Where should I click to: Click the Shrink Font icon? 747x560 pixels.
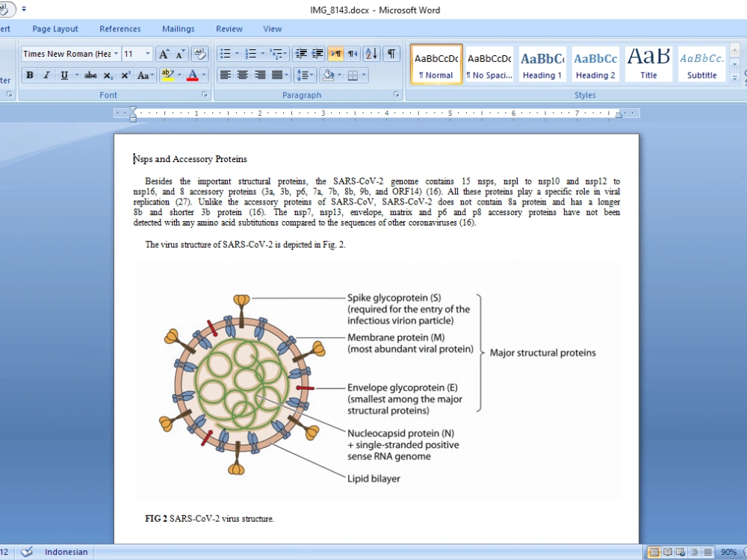(179, 54)
